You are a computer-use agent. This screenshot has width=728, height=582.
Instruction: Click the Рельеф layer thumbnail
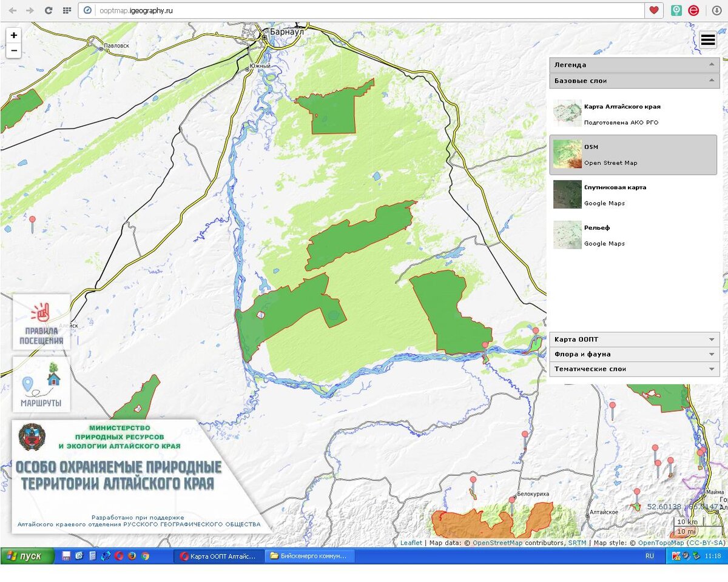point(567,235)
